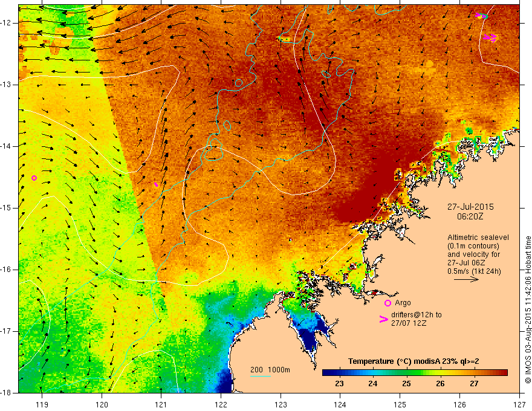The height and width of the screenshot is (411, 532).
Task: Click the Temperature modisA colorbar title
Action: click(414, 361)
